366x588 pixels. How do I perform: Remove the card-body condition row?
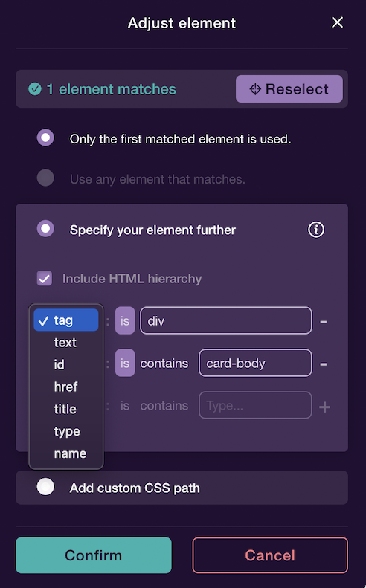[x=323, y=364]
